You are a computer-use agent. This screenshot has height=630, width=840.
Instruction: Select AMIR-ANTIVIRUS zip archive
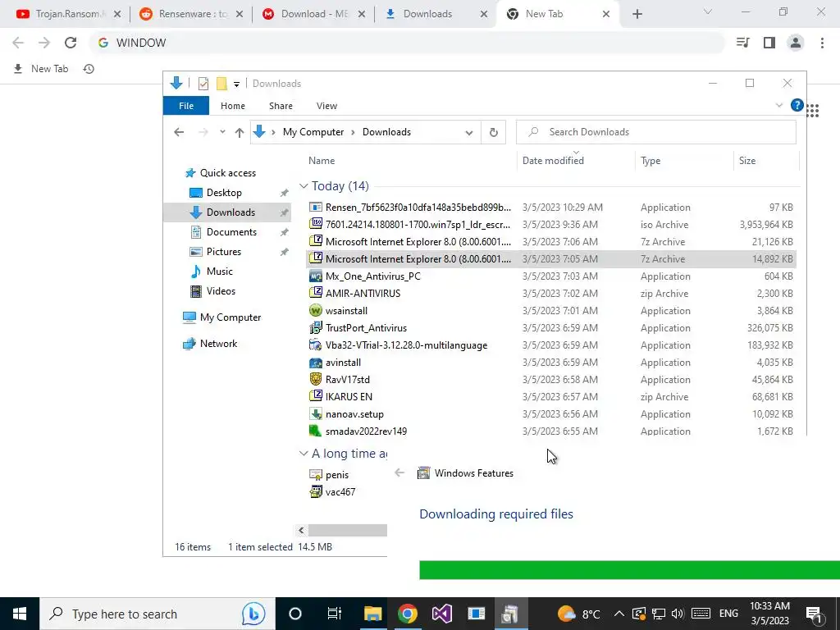click(363, 294)
